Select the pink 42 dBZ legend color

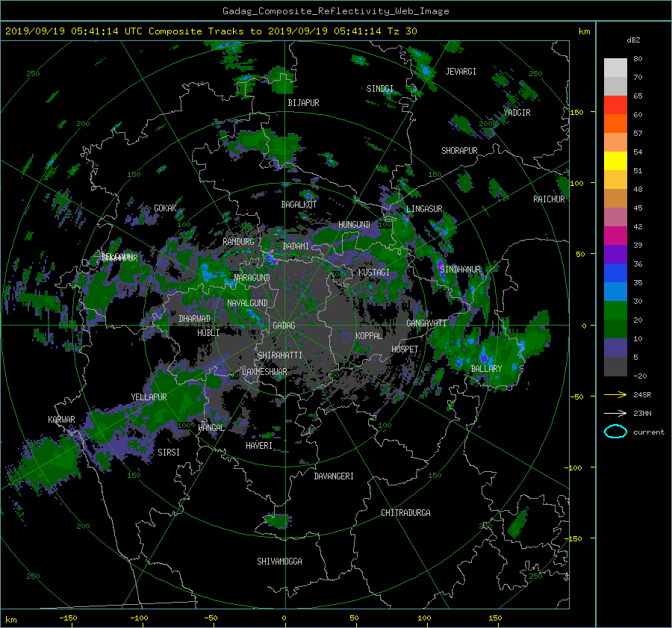(x=615, y=217)
